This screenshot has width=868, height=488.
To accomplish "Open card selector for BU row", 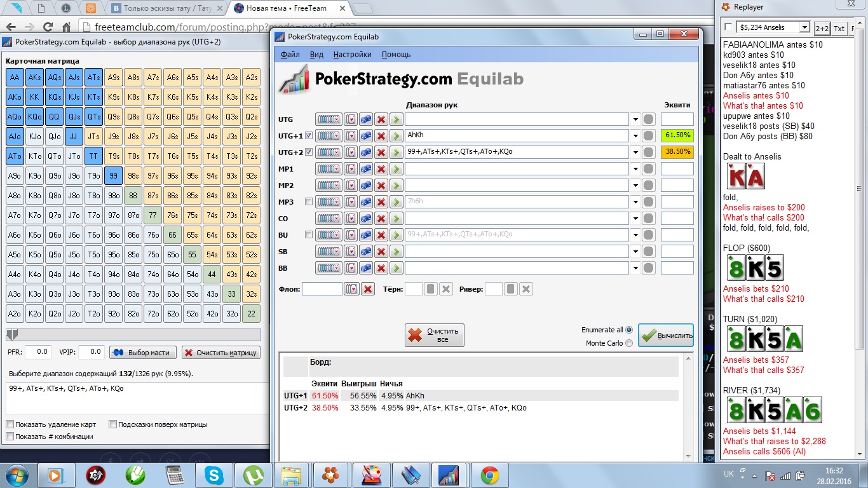I will (351, 235).
